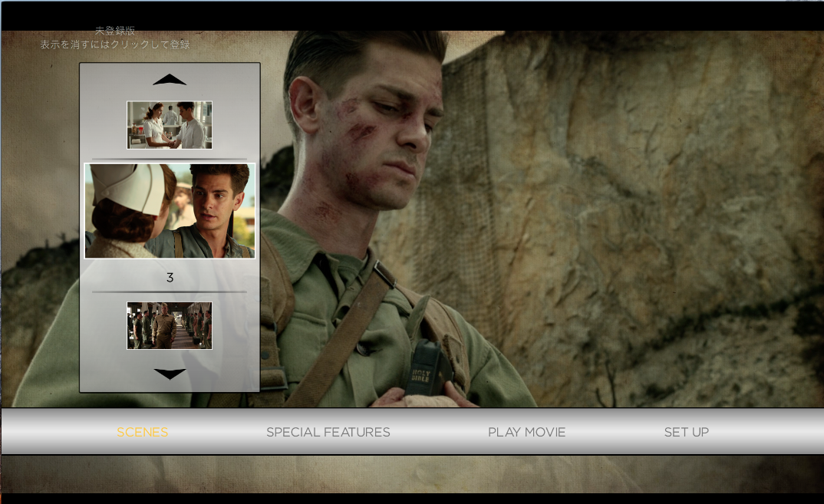Screen dimensions: 824x504
Task: Go to the SET UP menu
Action: [686, 432]
